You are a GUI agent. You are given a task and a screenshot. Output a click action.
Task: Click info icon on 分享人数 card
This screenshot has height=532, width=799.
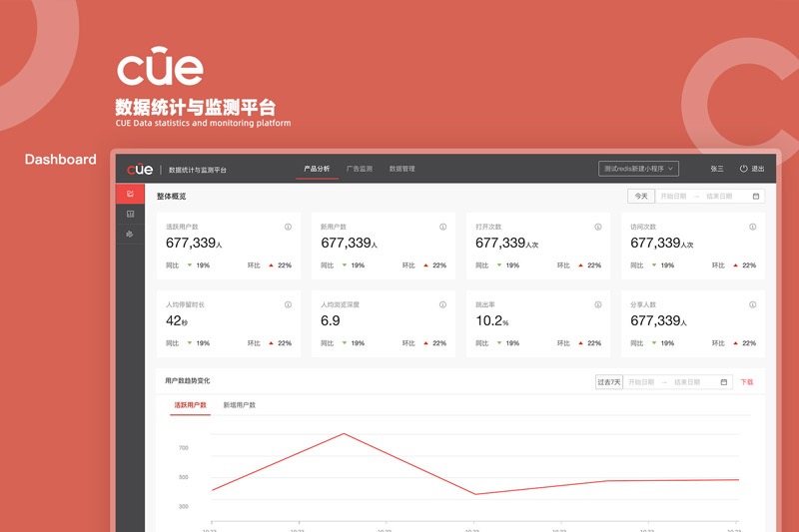tap(753, 305)
